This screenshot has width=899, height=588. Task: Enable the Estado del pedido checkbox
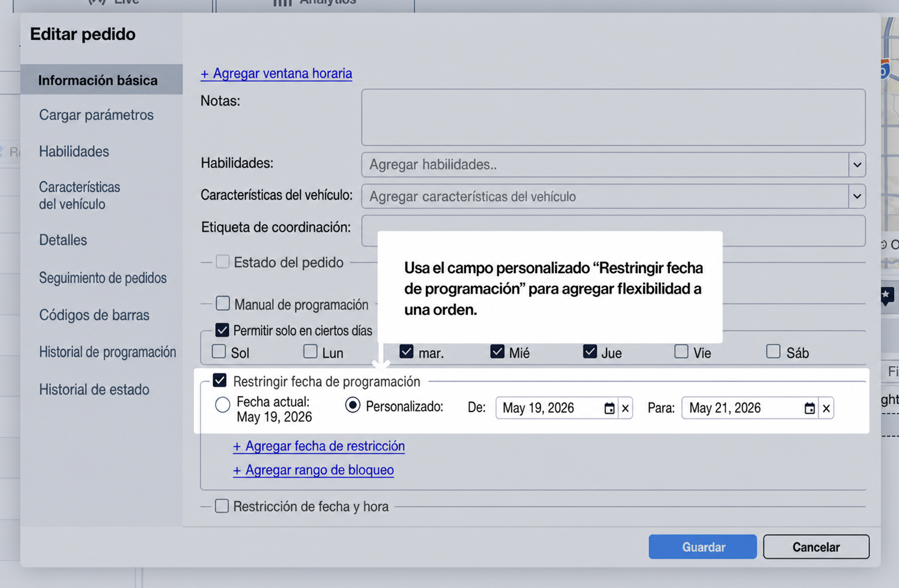coord(223,262)
